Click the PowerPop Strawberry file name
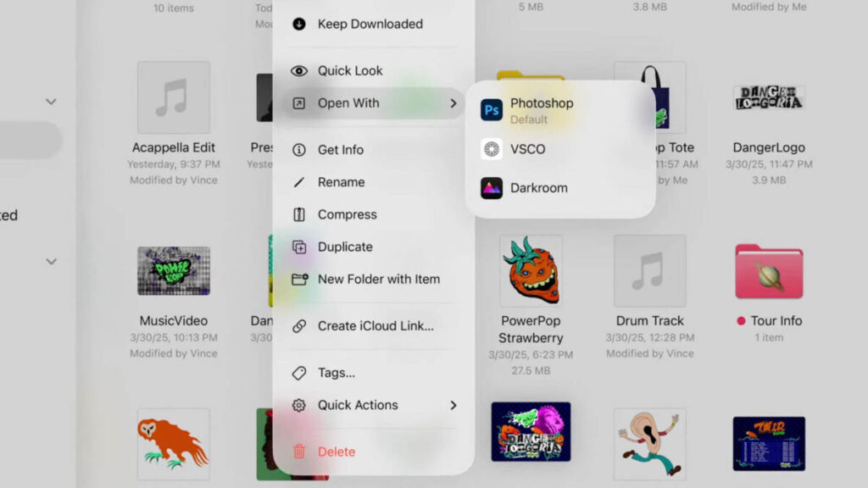This screenshot has width=868, height=488. click(531, 330)
